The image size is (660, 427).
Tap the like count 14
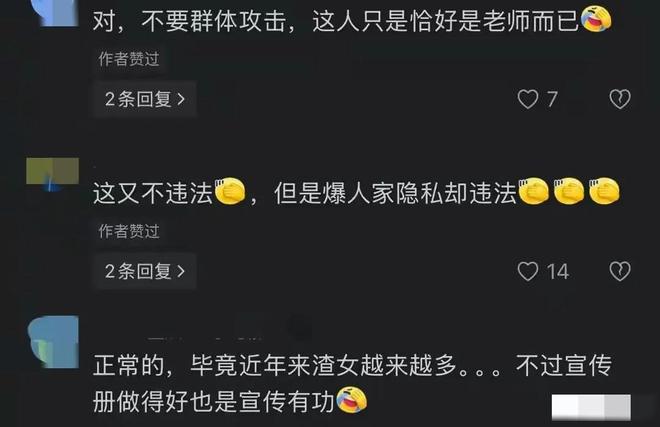[558, 271]
